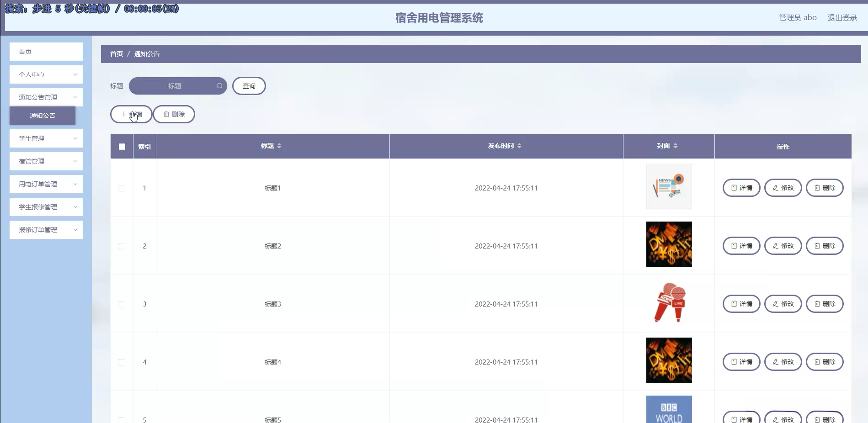This screenshot has height=423, width=868.
Task: Click 删除 for 标题4
Action: point(825,362)
